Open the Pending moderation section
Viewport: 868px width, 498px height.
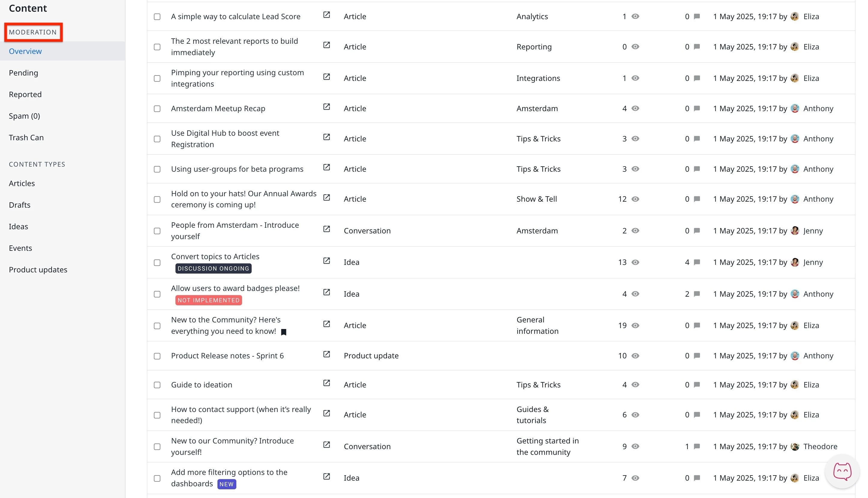coord(23,73)
